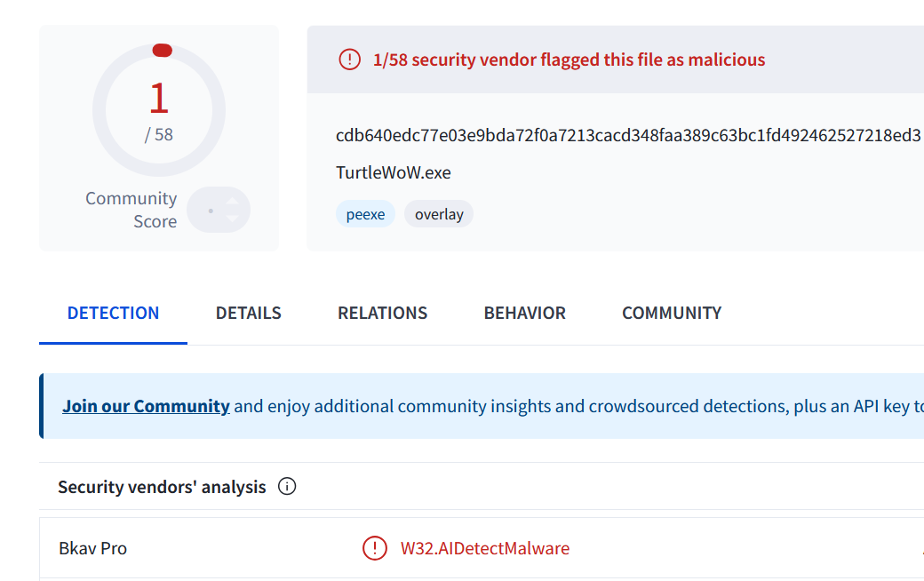Click the TurtleWoW.exe file name
Viewport: 924px width, 581px height.
[x=393, y=172]
